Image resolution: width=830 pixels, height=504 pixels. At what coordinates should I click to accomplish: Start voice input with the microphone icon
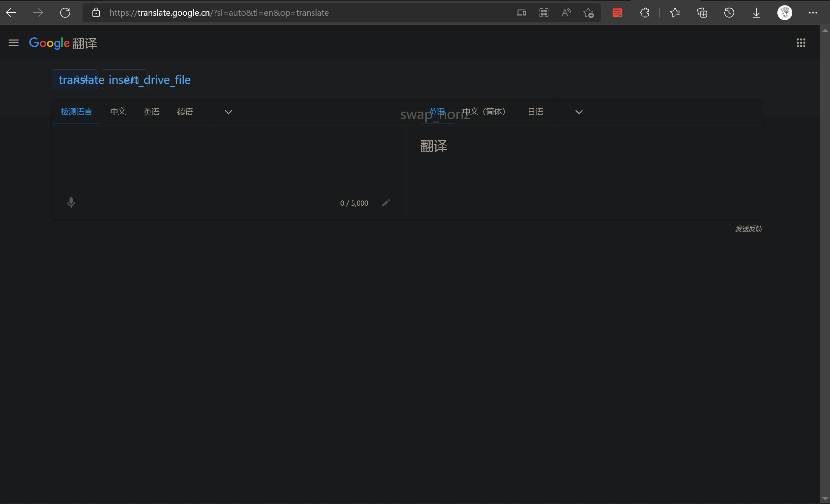coord(71,203)
